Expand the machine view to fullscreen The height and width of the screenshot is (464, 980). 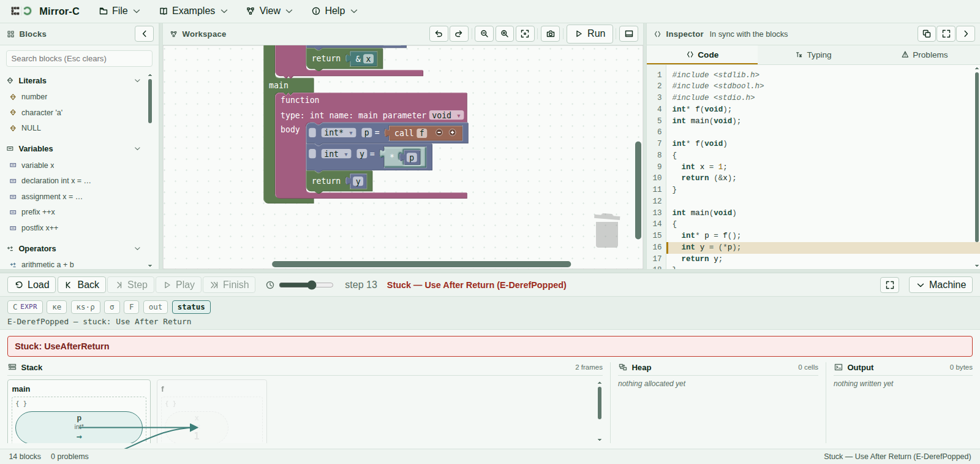[x=890, y=284]
